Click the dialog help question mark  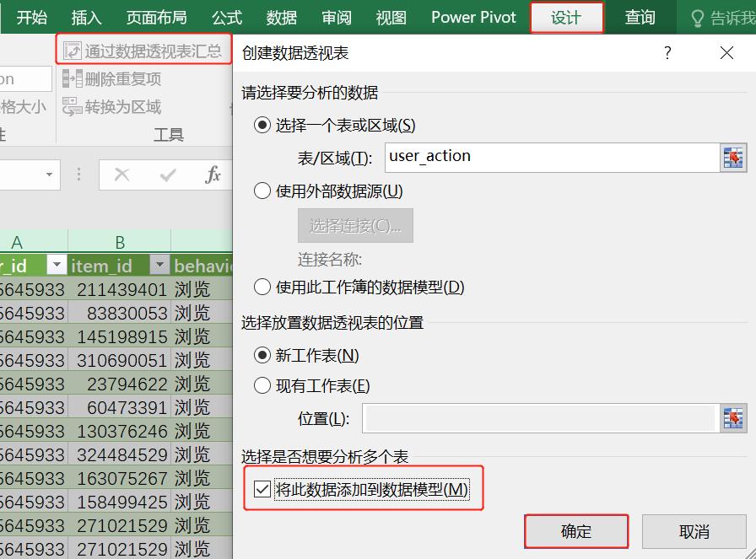pos(667,52)
